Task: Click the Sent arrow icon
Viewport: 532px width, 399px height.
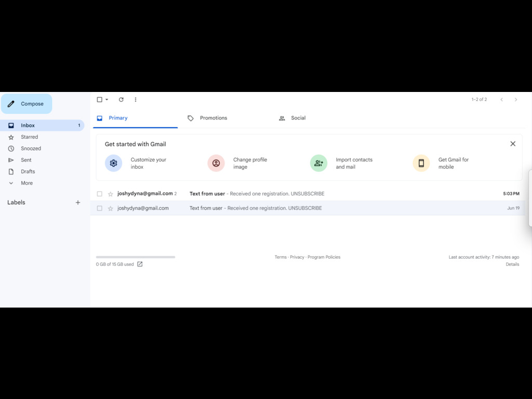Action: coord(11,160)
